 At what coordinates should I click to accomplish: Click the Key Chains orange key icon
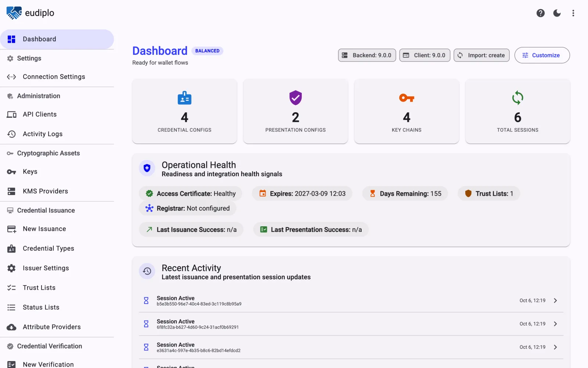[406, 98]
